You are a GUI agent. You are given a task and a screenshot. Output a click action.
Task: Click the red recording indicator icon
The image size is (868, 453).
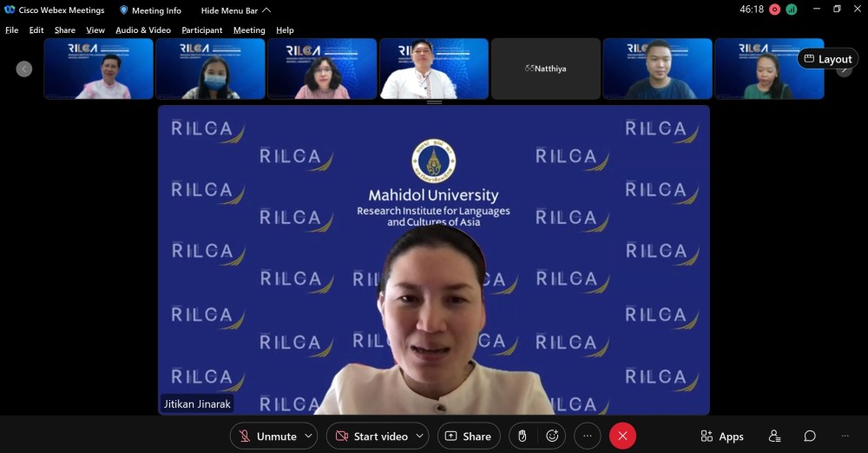pos(774,10)
